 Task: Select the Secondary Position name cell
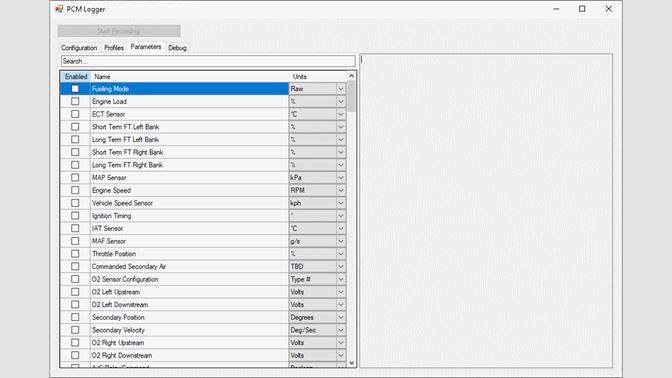[190, 317]
